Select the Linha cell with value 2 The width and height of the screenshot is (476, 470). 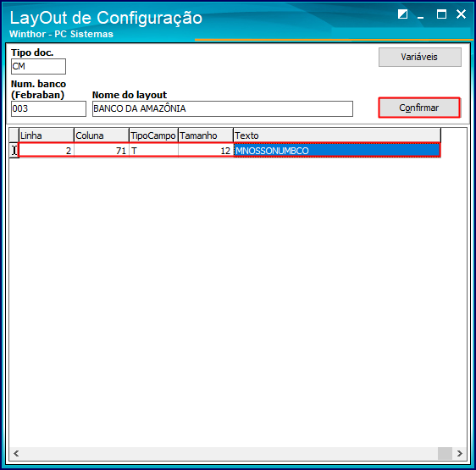pos(47,150)
